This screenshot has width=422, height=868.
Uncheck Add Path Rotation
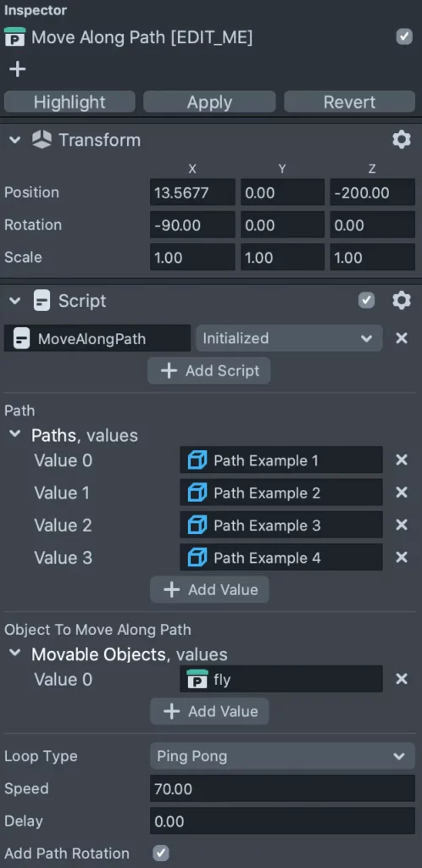coord(161,853)
